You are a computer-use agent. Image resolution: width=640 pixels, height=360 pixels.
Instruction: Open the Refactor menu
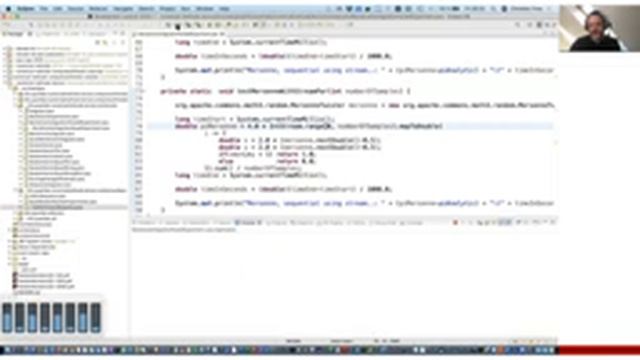click(98, 9)
